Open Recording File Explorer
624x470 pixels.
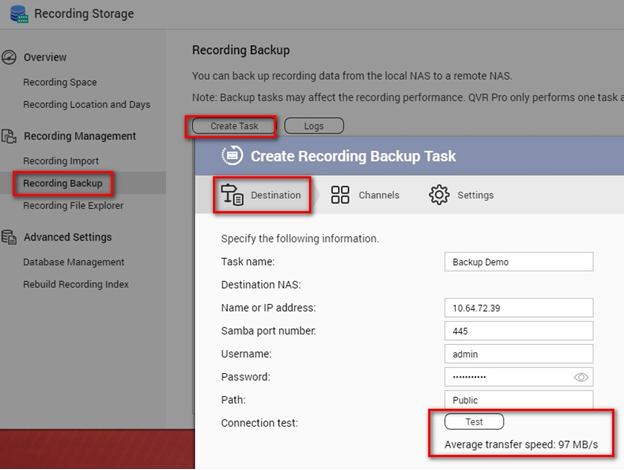[73, 206]
